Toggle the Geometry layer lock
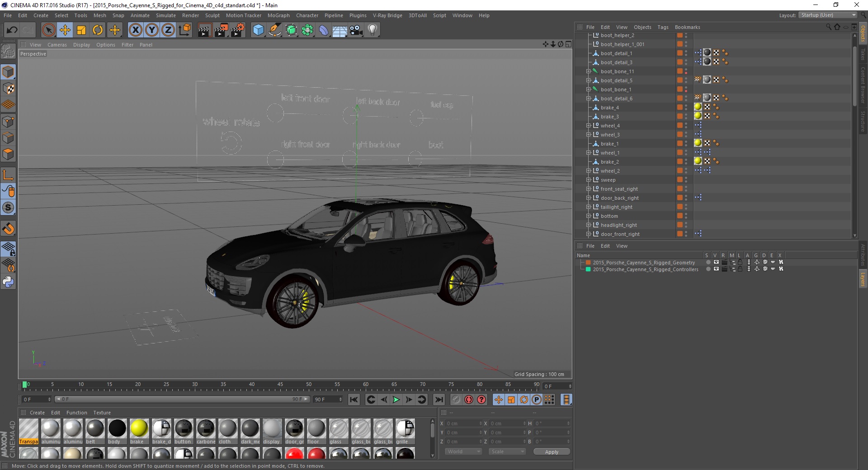Image resolution: width=868 pixels, height=470 pixels. tap(740, 262)
